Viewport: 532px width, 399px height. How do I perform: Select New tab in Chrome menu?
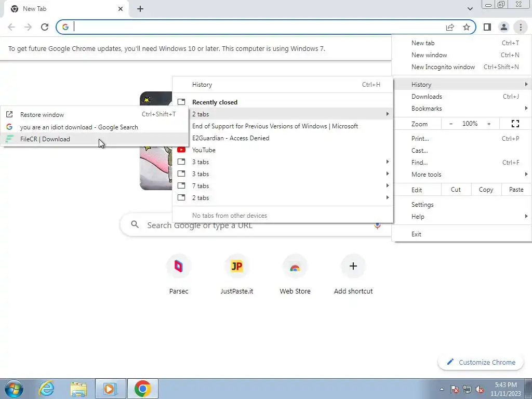(x=462, y=43)
